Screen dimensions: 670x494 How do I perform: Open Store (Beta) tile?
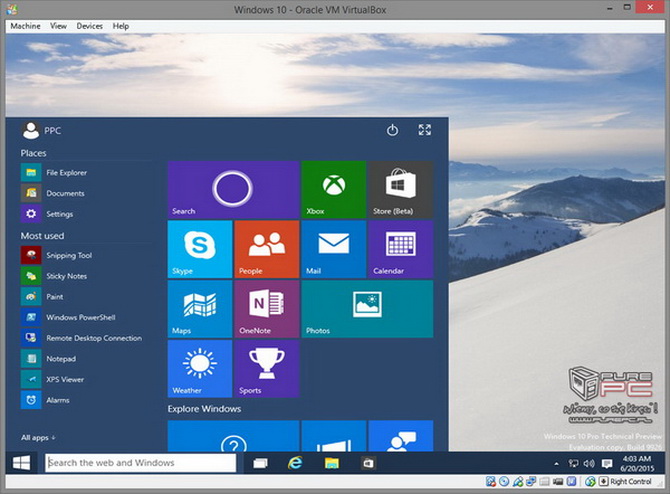coord(400,189)
